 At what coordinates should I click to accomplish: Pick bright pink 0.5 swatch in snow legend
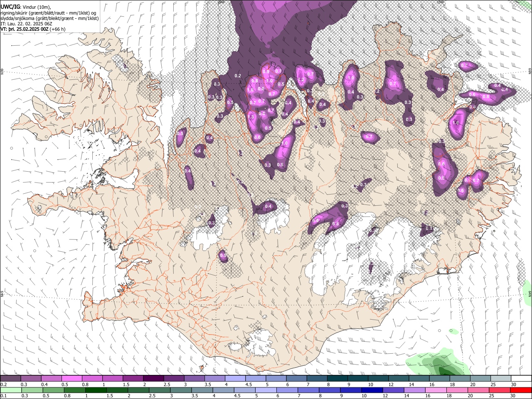coord(71,379)
